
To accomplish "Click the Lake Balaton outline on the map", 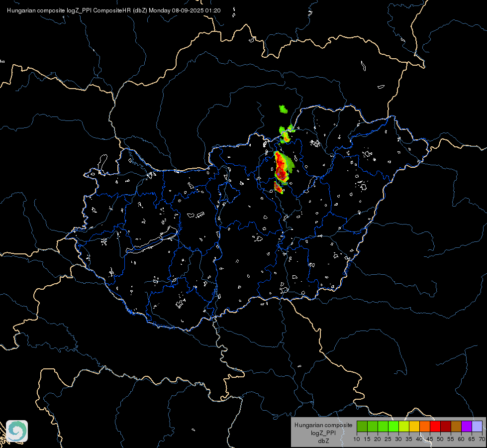I will (x=152, y=241).
